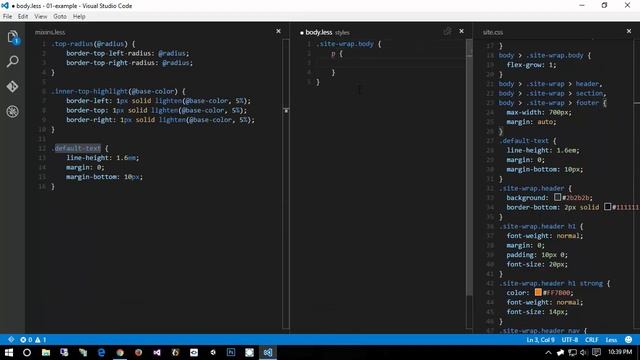Close the mixins.less editor pane
The height and width of the screenshot is (360, 640).
(x=278, y=31)
